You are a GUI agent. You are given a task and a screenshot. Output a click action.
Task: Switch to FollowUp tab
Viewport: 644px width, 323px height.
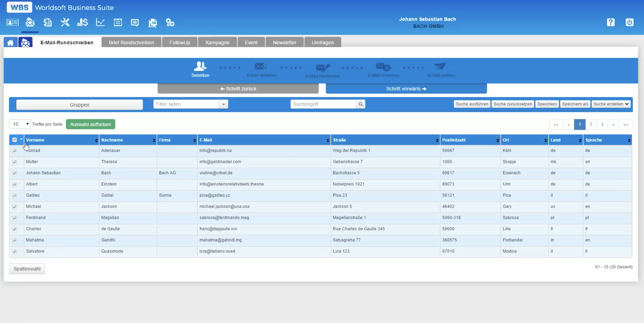tap(180, 43)
